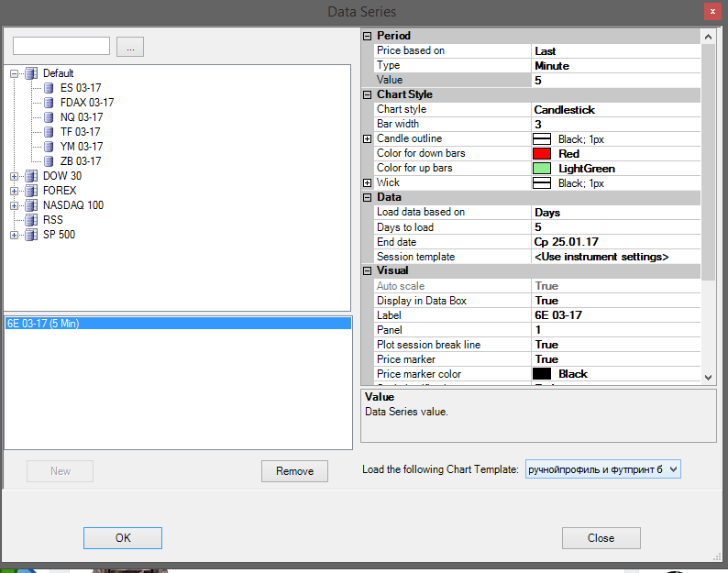
Task: Expand the SP 500 tree node
Action: click(x=15, y=235)
